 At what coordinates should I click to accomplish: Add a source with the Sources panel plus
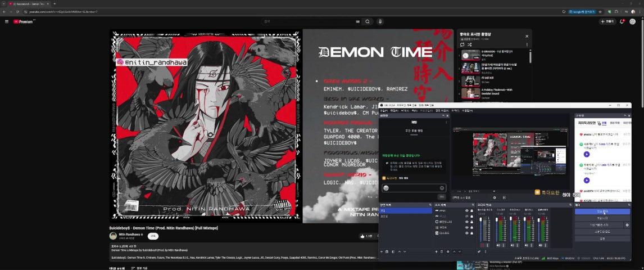[437, 251]
